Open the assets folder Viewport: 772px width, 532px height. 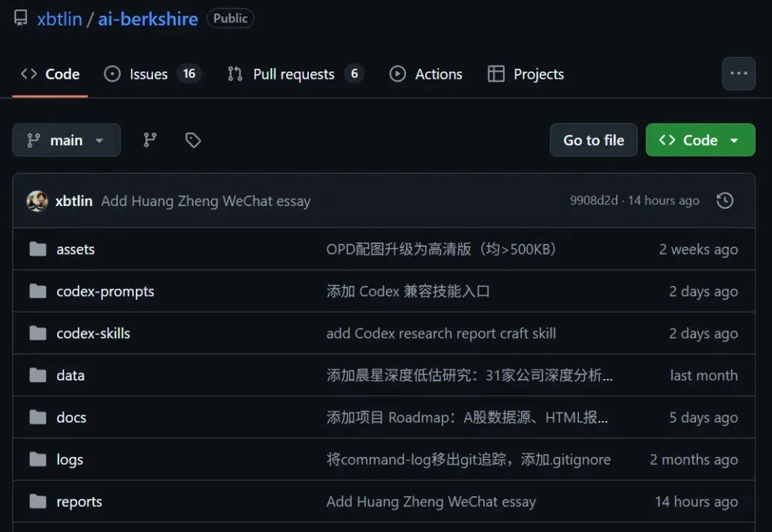(75, 250)
